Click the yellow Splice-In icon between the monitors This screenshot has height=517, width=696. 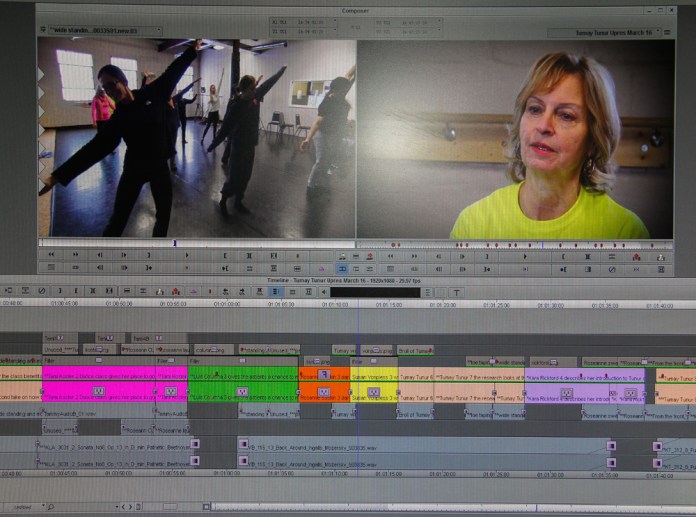[x=342, y=255]
